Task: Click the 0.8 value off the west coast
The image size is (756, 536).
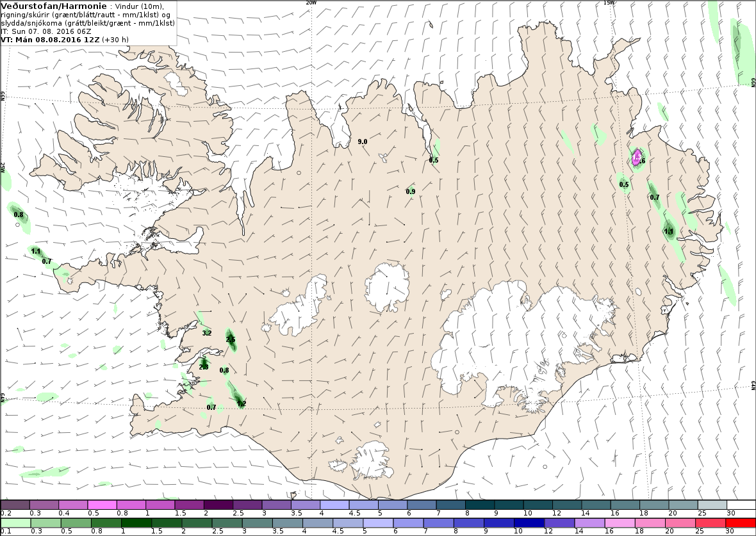Action: 19,215
